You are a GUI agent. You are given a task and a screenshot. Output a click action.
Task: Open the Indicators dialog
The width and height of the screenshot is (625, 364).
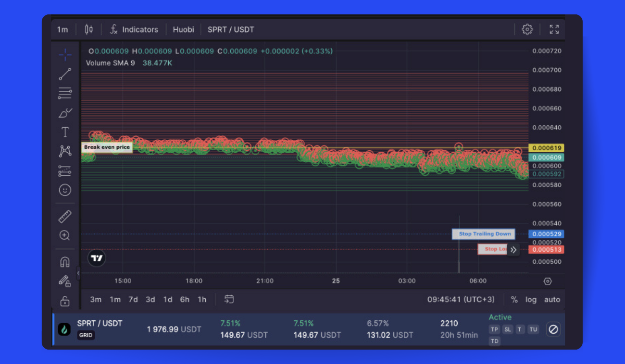134,29
